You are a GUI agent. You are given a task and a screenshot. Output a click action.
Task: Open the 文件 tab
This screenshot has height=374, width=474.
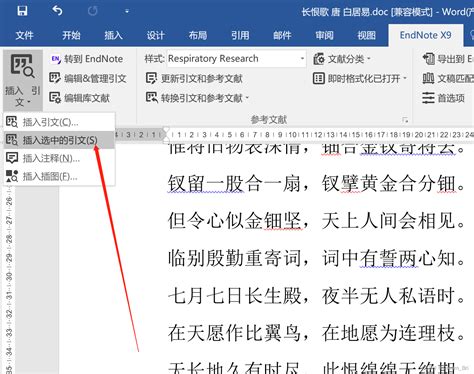24,35
